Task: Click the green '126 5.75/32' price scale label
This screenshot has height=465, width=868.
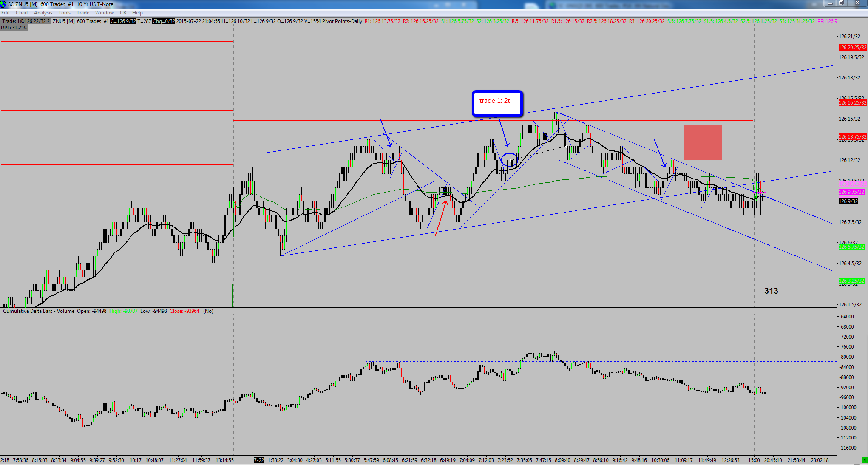Action: [x=851, y=247]
